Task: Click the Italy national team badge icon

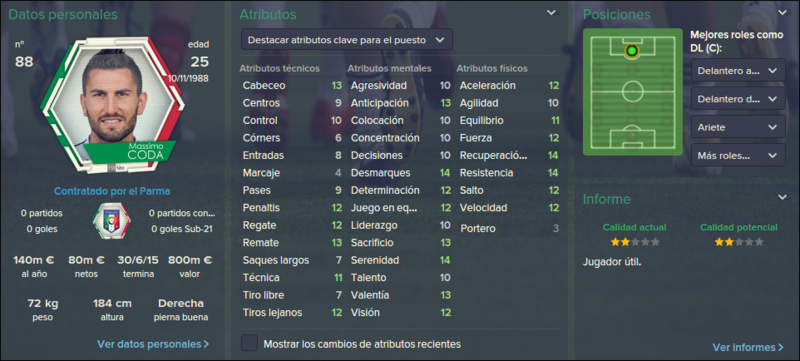Action: coord(111,220)
